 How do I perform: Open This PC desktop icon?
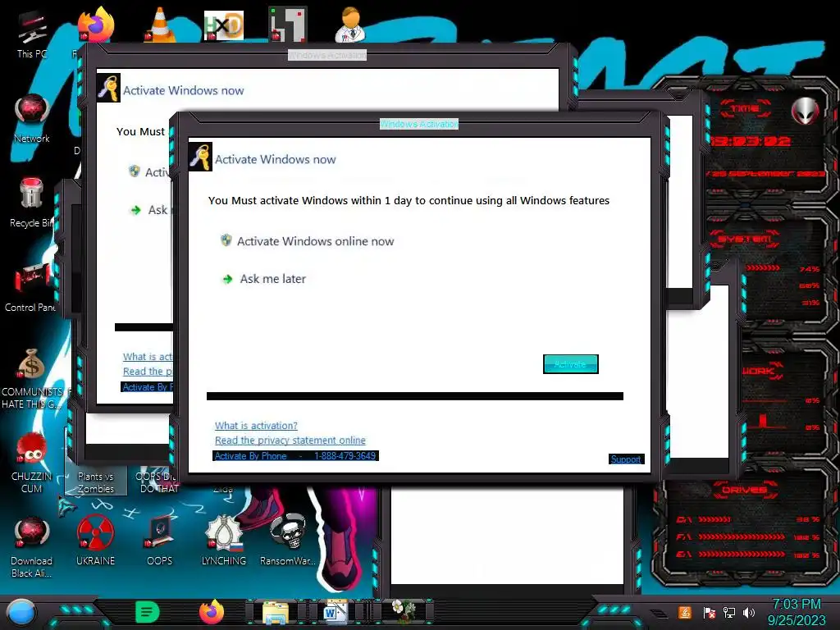tap(32, 34)
